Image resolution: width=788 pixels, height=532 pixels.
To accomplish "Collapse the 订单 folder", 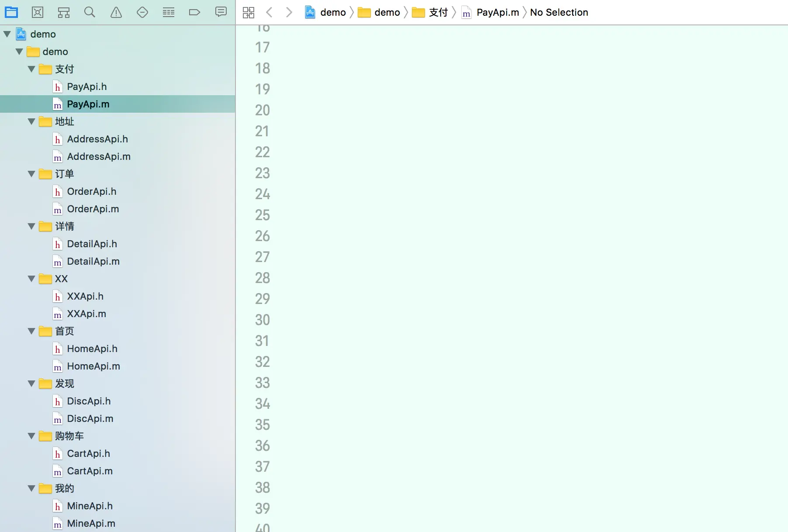I will tap(31, 174).
